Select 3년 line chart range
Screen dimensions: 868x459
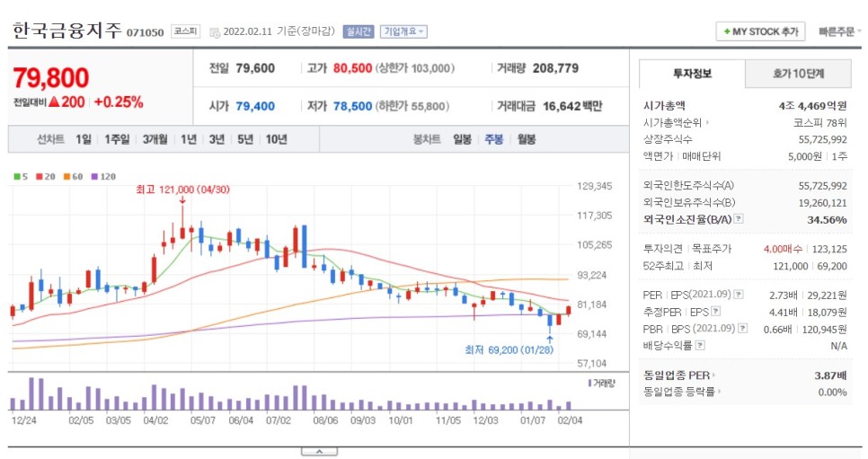(217, 139)
